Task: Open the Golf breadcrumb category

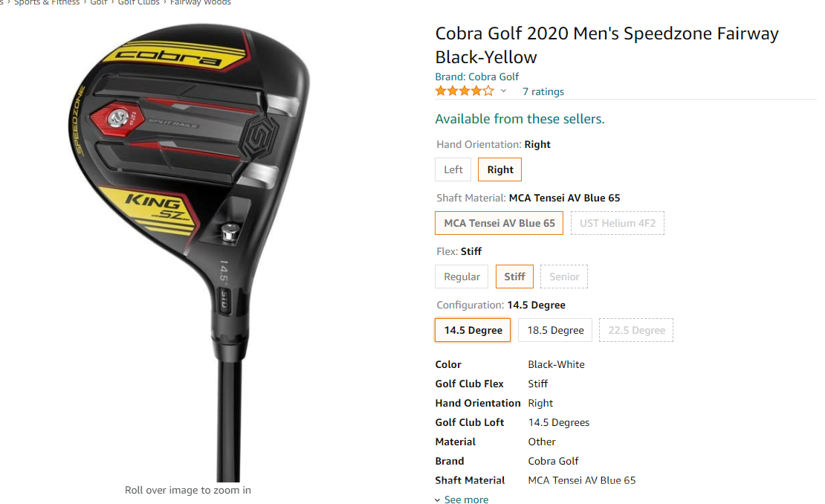Action: click(x=98, y=3)
